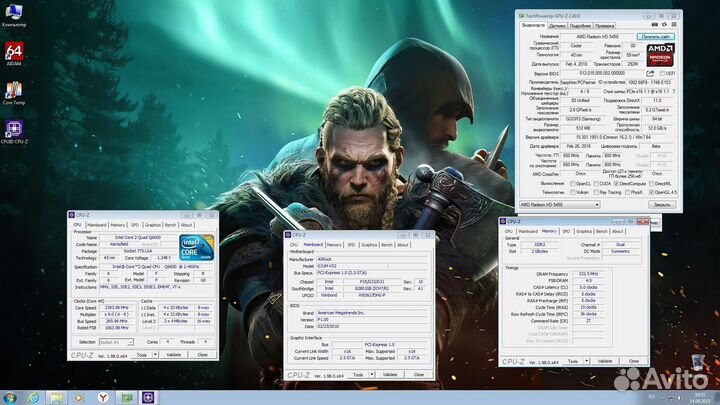
Task: Open the Windows Start menu orb
Action: click(x=10, y=398)
